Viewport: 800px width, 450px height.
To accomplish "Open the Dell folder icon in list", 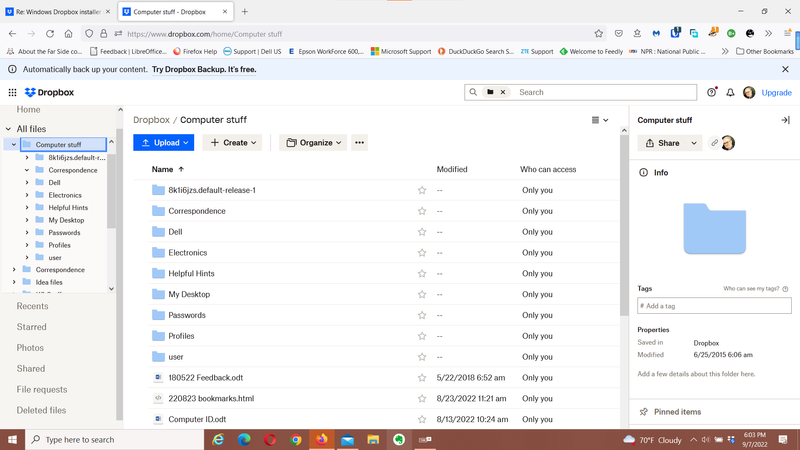I will point(158,232).
